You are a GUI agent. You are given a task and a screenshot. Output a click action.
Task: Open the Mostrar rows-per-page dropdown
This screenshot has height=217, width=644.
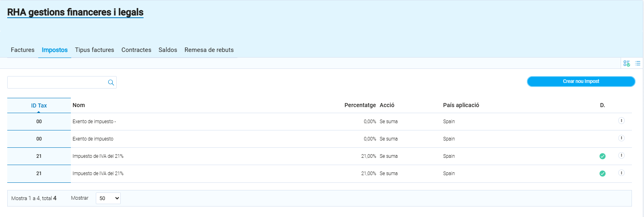pyautogui.click(x=108, y=198)
